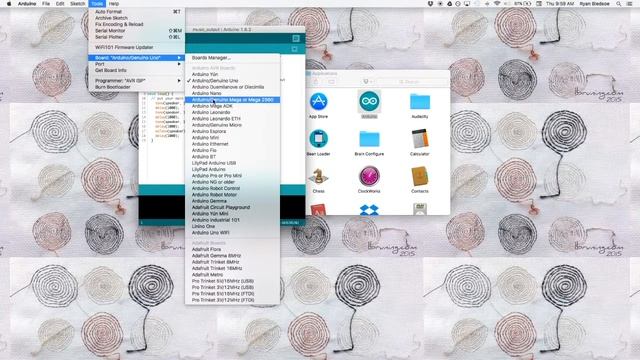The image size is (640, 360).
Task: Choose Fix Encoding & Reload
Action: click(137, 24)
